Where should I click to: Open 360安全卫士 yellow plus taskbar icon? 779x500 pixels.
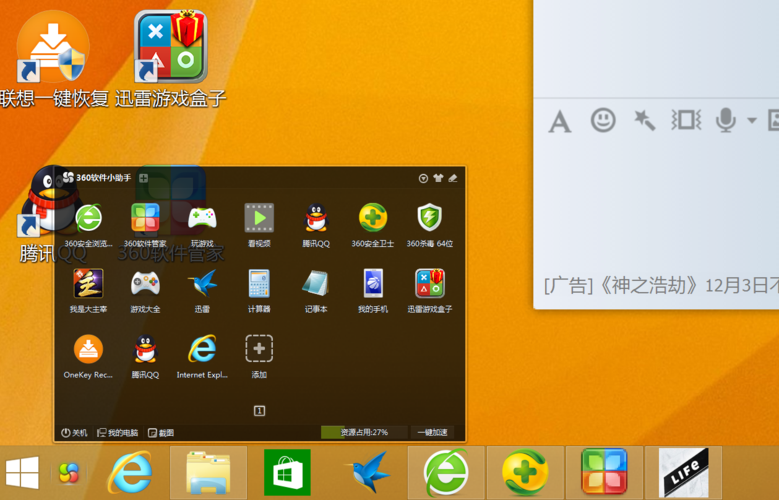click(x=525, y=473)
